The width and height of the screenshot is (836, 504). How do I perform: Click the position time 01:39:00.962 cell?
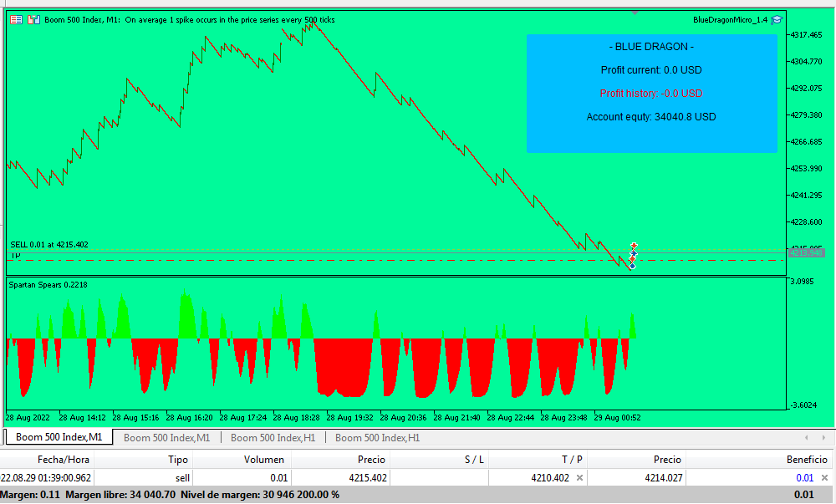(x=47, y=478)
